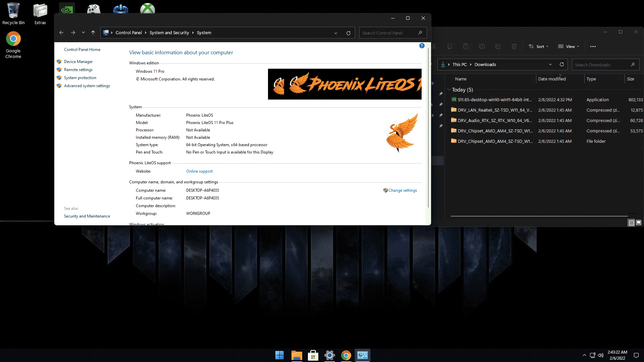Go up one level in Control Panel

pos(93,33)
